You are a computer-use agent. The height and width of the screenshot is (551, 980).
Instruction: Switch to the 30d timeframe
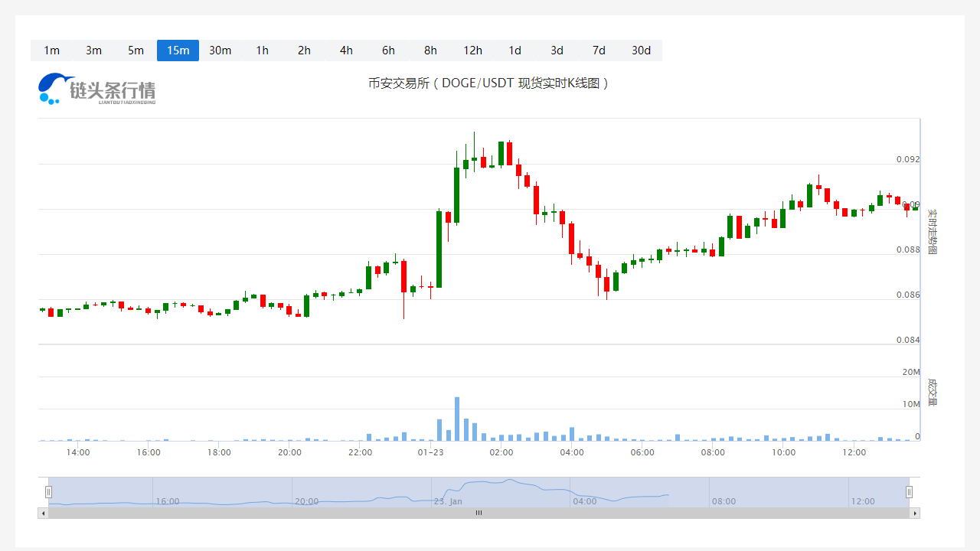[x=641, y=51]
